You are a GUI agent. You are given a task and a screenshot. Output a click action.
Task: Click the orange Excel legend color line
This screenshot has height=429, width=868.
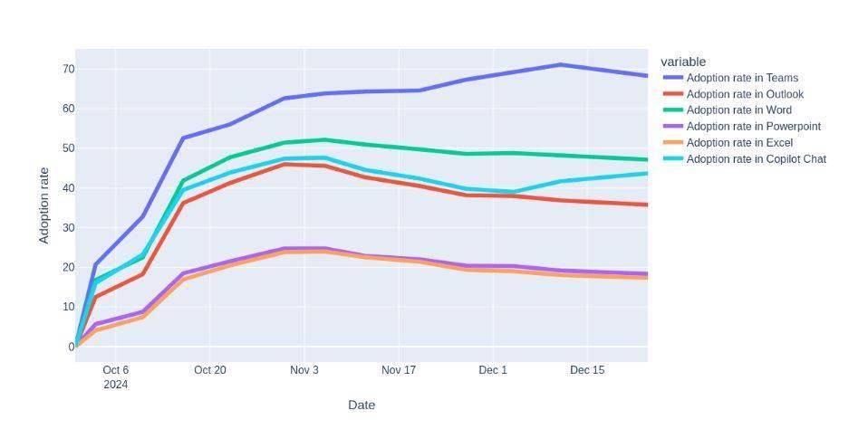pos(672,143)
